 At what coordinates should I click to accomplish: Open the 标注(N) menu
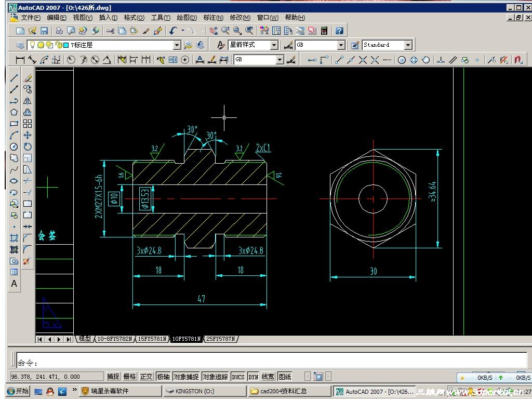click(213, 18)
